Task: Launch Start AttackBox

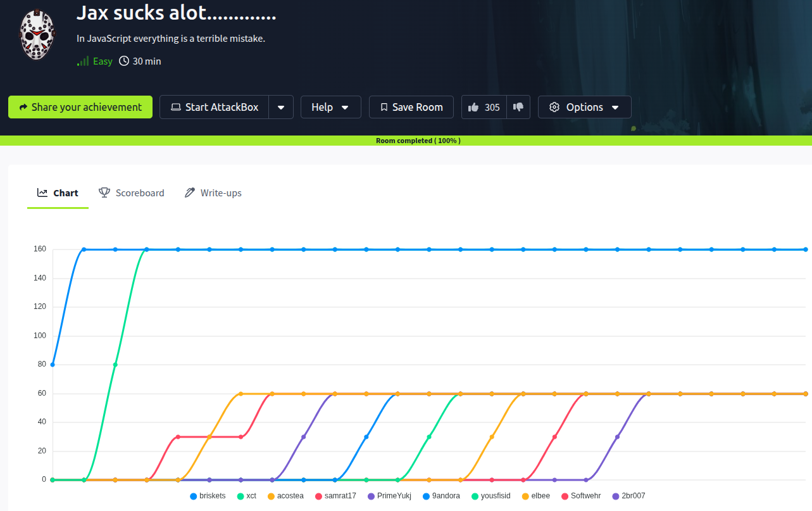Action: (x=215, y=108)
